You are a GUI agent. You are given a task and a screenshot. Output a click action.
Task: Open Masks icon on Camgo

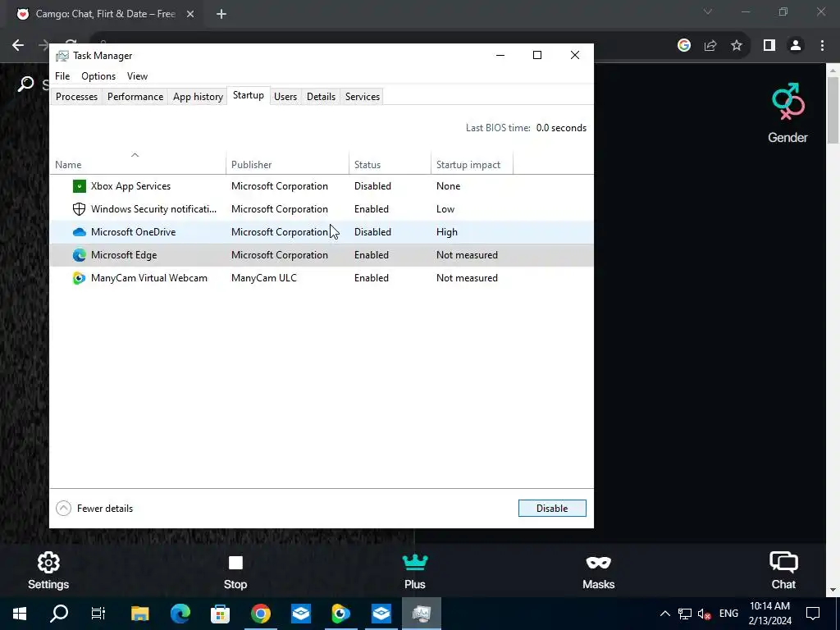click(598, 563)
